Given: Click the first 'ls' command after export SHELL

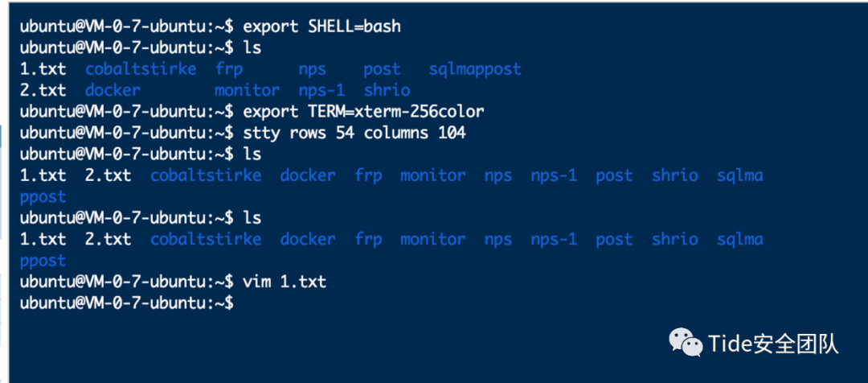Looking at the screenshot, I should click(252, 47).
